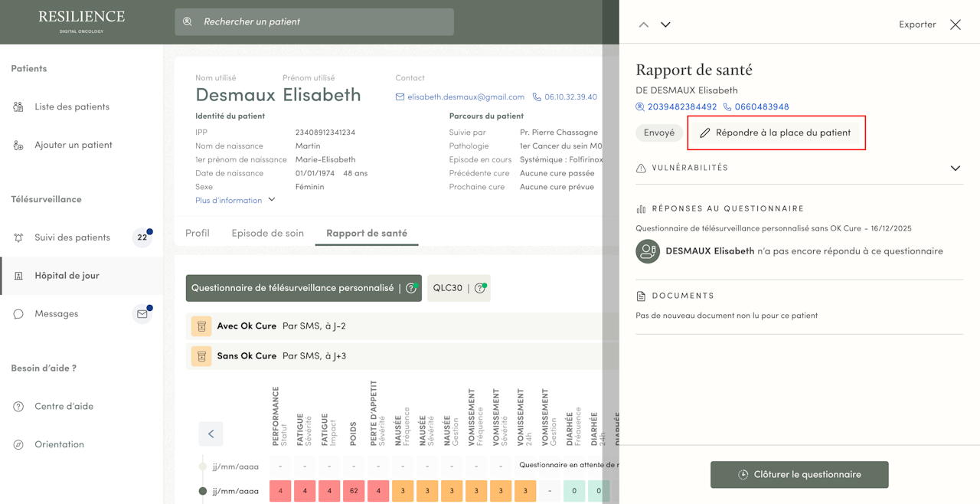Viewport: 980px width, 504px height.
Task: Click the Orientation compass icon
Action: [x=18, y=444]
